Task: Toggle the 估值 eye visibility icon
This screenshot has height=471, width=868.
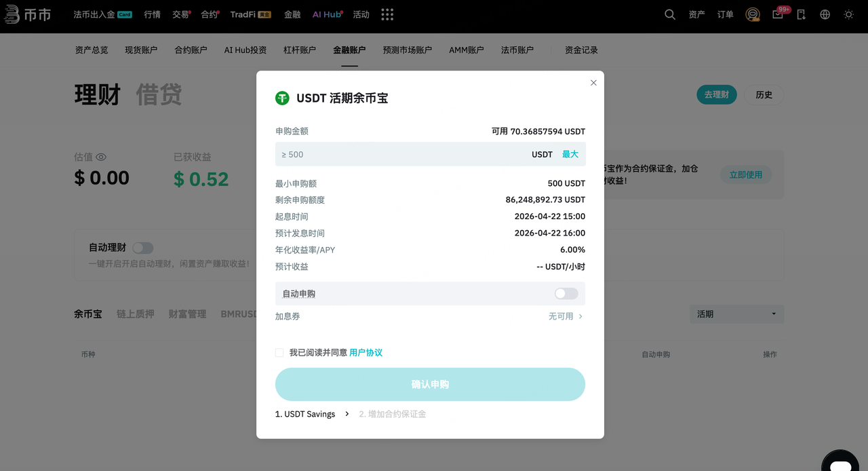Action: [x=101, y=157]
